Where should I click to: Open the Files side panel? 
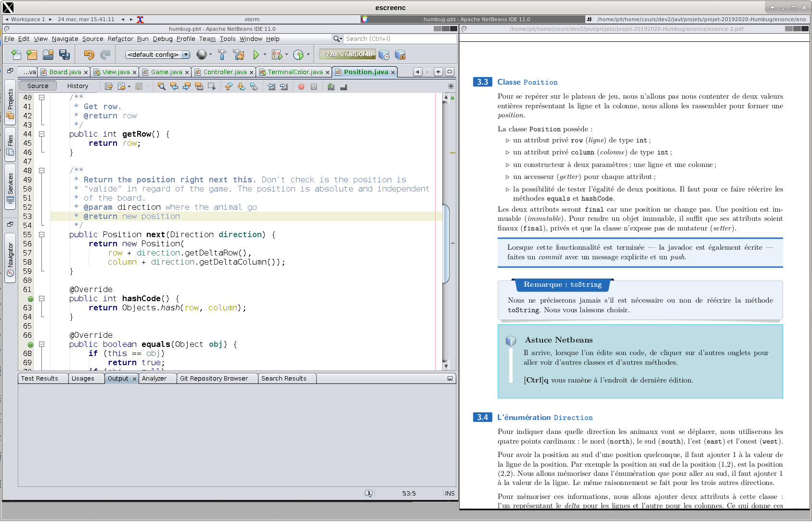(10, 145)
